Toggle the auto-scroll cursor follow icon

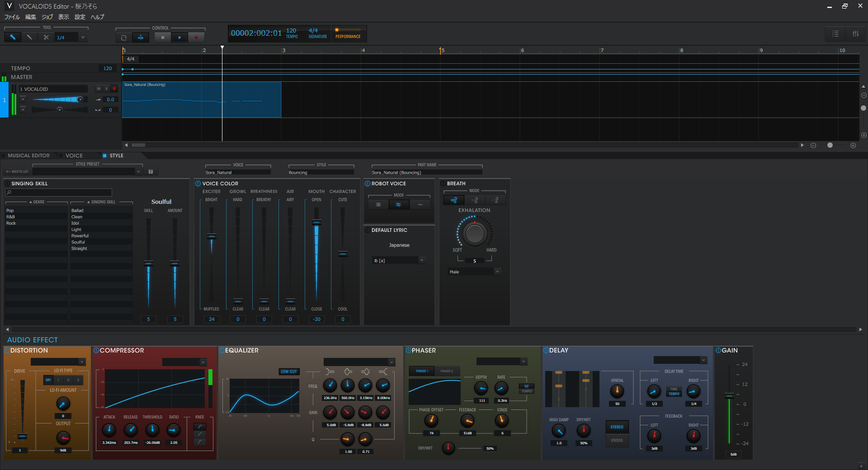tap(141, 38)
